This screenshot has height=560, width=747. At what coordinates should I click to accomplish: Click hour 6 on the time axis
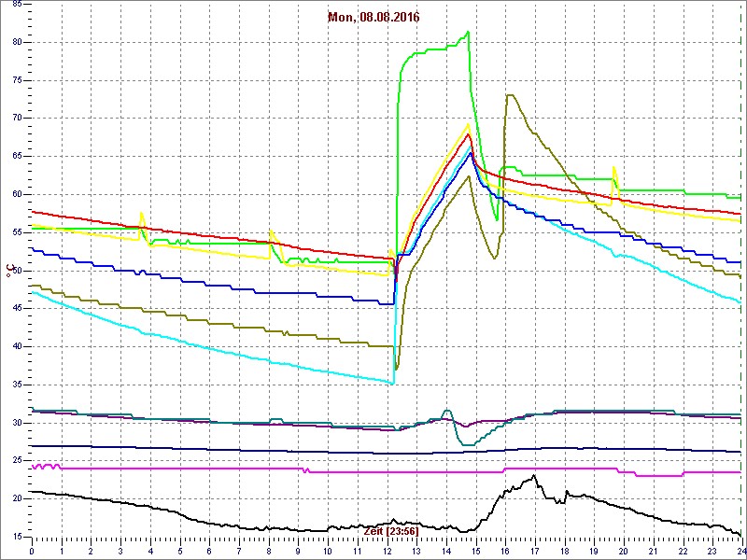pyautogui.click(x=209, y=550)
